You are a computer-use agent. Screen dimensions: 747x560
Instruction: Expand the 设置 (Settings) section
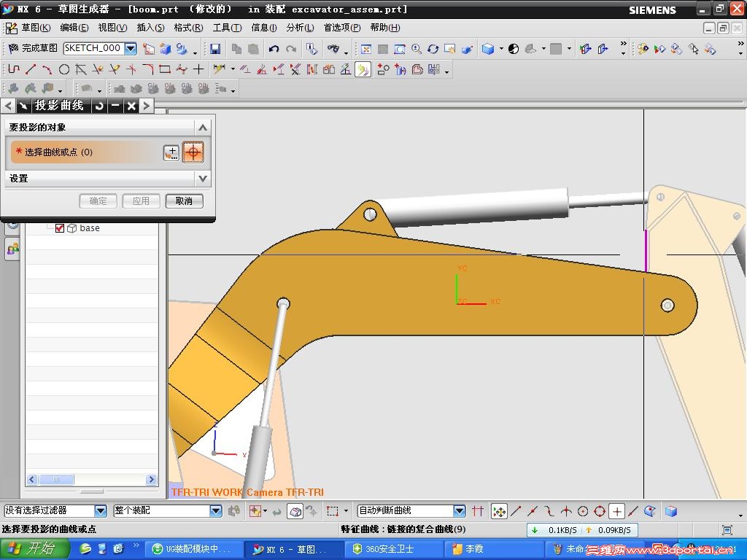[x=203, y=179]
